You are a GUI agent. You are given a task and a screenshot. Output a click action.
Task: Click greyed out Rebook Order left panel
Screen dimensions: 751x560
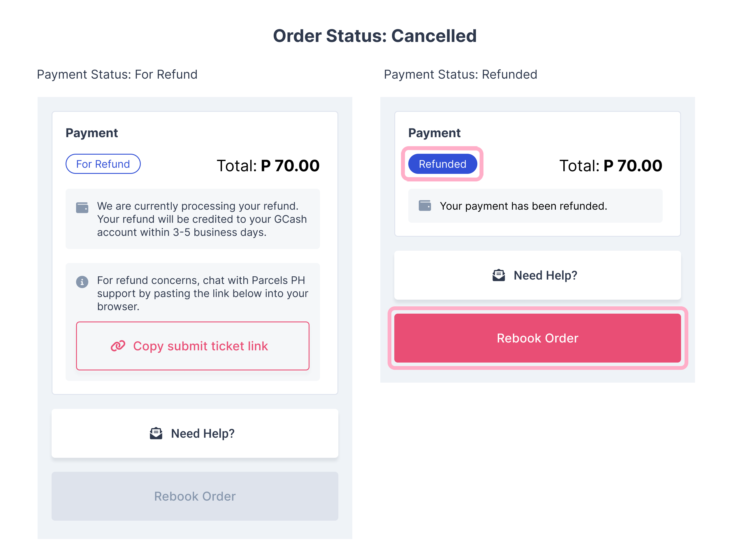coord(195,496)
